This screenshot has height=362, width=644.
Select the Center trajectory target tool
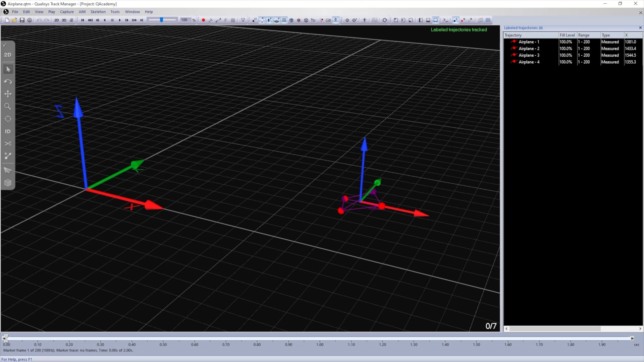click(x=8, y=119)
